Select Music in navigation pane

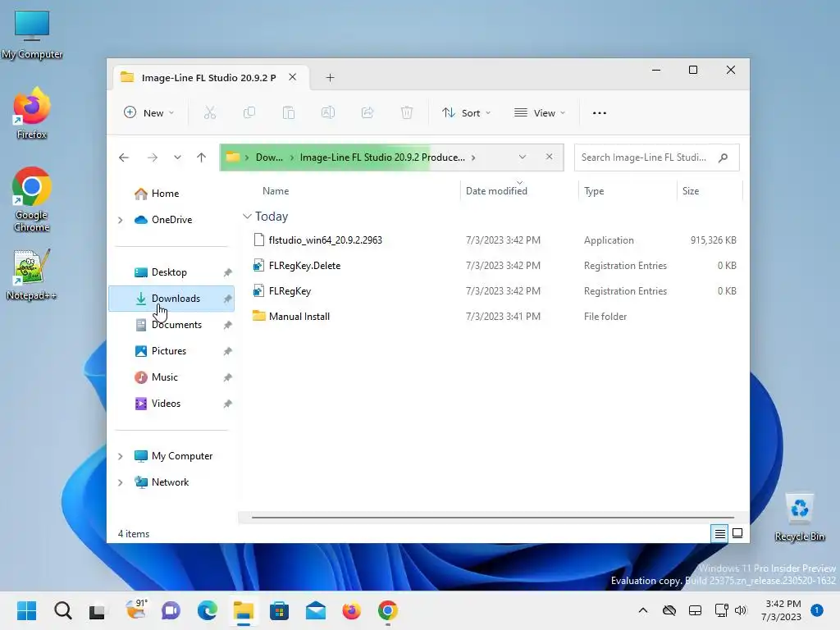pyautogui.click(x=171, y=377)
